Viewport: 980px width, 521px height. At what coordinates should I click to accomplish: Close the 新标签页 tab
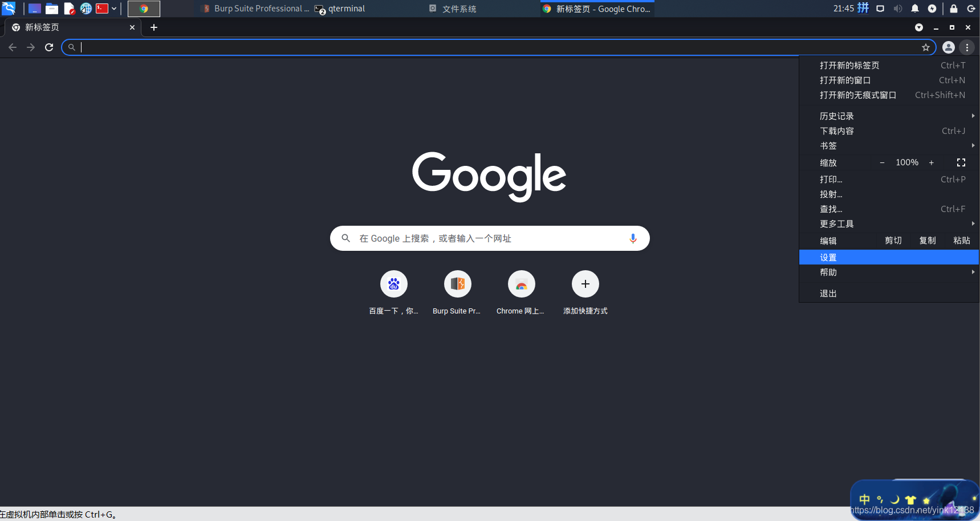[x=132, y=27]
